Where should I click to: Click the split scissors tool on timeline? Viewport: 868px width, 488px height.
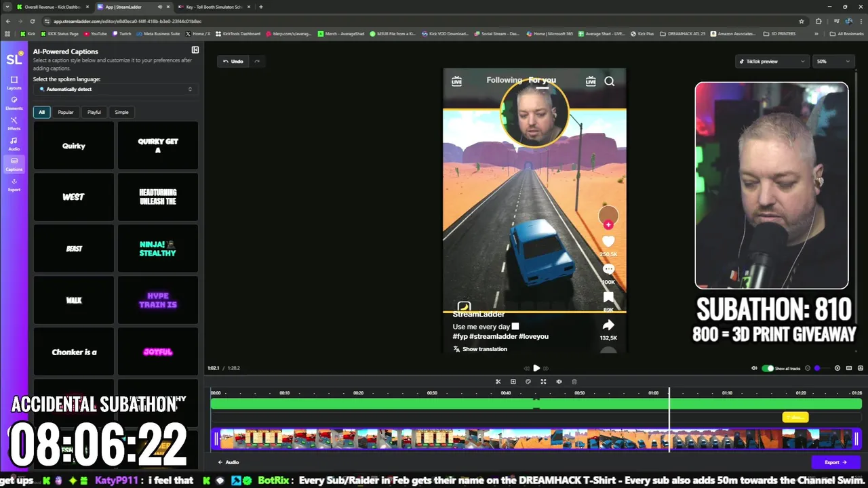(498, 382)
